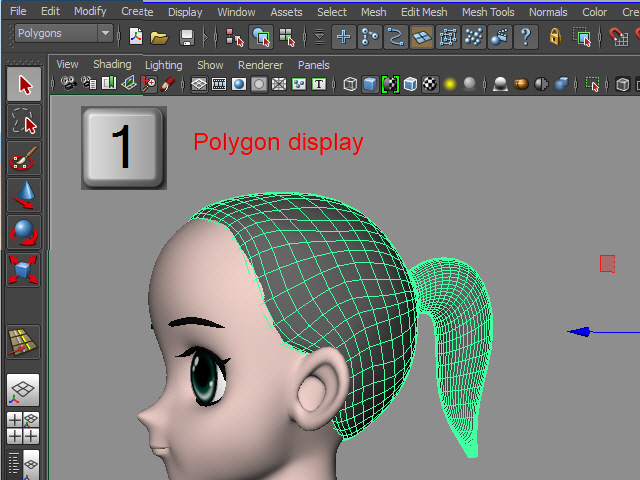Save the scene with the disk icon

click(x=186, y=37)
